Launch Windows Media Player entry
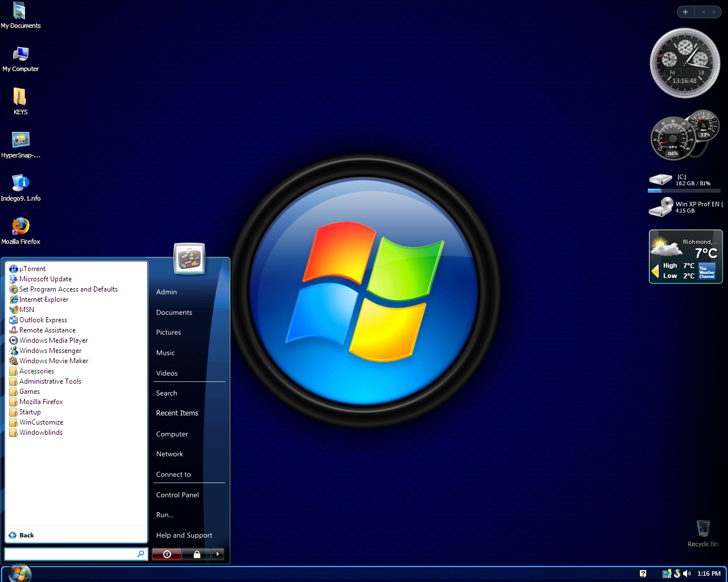Screen dimensions: 728x582 (x=48, y=340)
